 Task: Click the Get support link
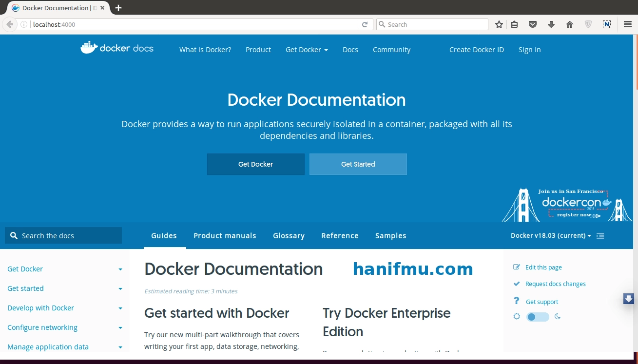click(542, 302)
